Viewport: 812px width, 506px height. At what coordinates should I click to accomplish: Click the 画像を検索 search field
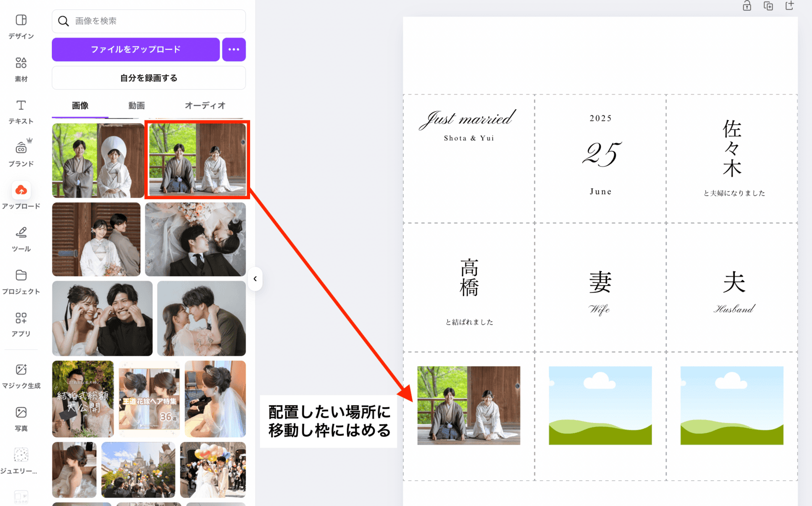(x=153, y=21)
